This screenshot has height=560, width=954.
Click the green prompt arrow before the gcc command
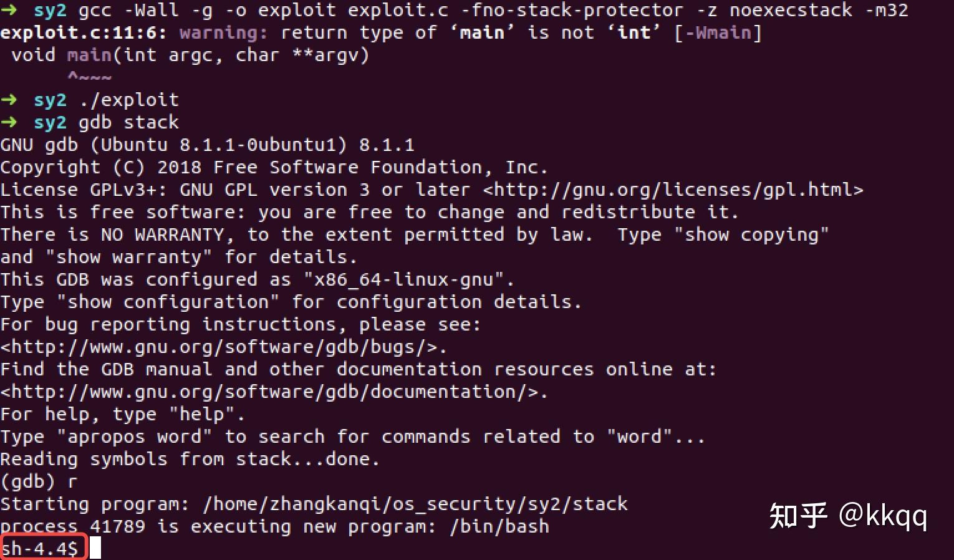click(9, 10)
